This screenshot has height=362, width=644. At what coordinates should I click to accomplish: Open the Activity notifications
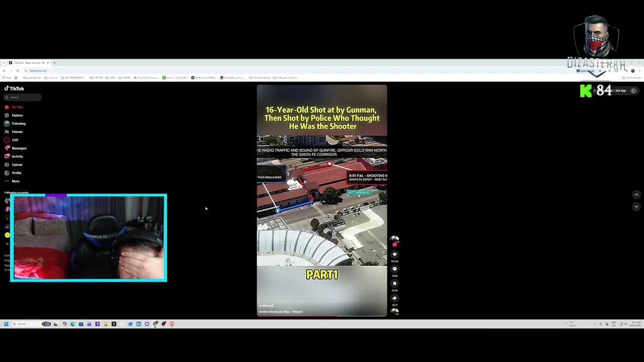pos(14,156)
